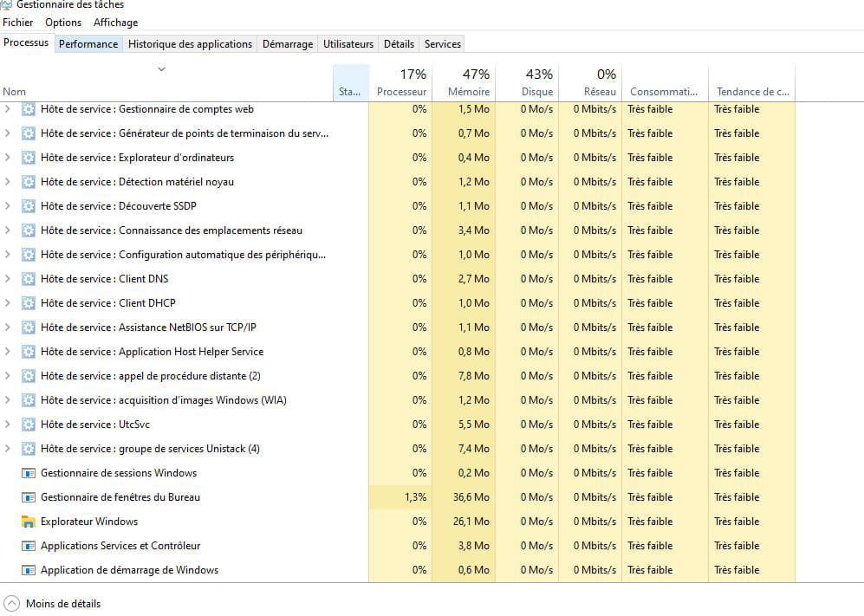
Task: Select the Gestionnaire de fenêtres du Bureau icon
Action: pyautogui.click(x=28, y=497)
